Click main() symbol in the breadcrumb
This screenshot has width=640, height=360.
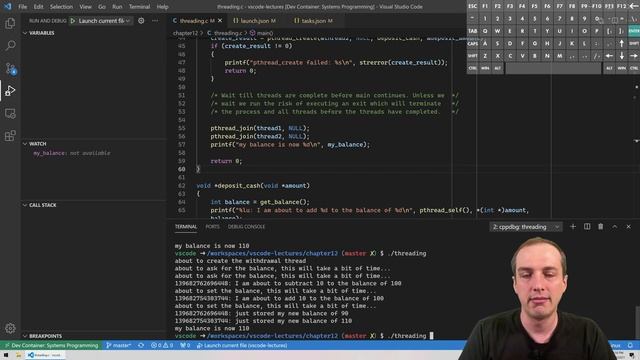(261, 33)
